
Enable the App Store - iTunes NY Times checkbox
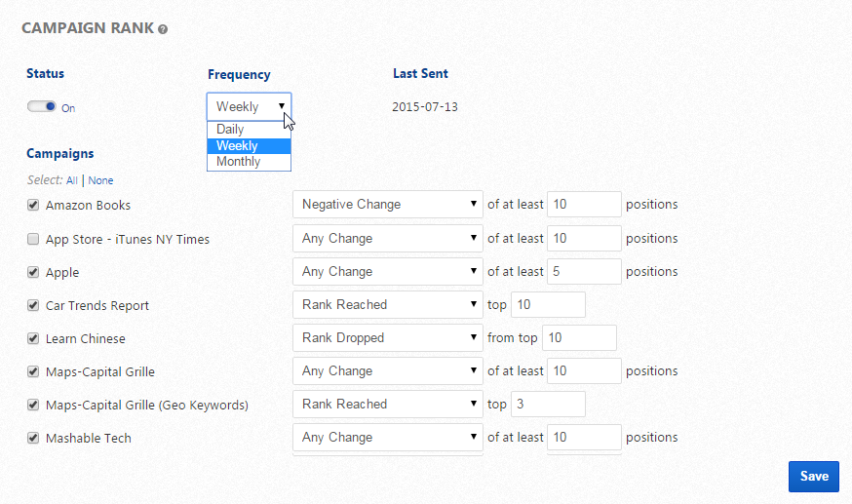[34, 239]
